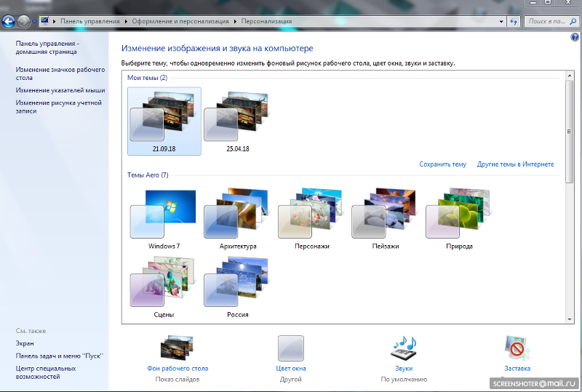
Task: Click the theme list scrollbar thumb
Action: click(x=570, y=132)
